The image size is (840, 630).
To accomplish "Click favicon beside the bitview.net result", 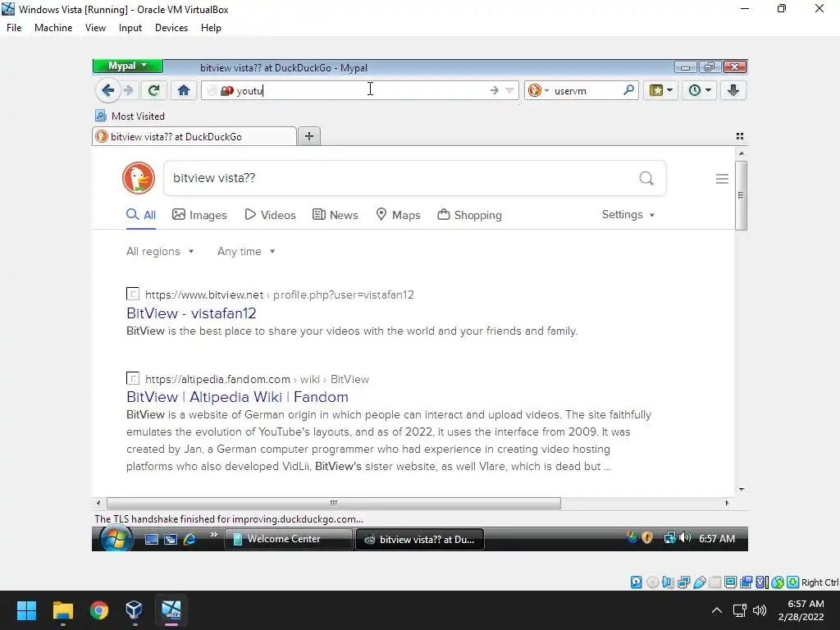I will click(133, 294).
